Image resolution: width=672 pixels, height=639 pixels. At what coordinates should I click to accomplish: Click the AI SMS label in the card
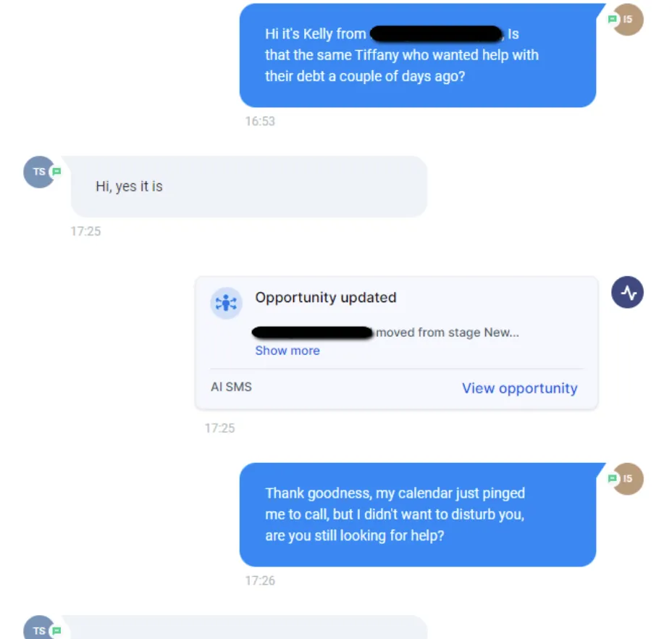click(231, 387)
